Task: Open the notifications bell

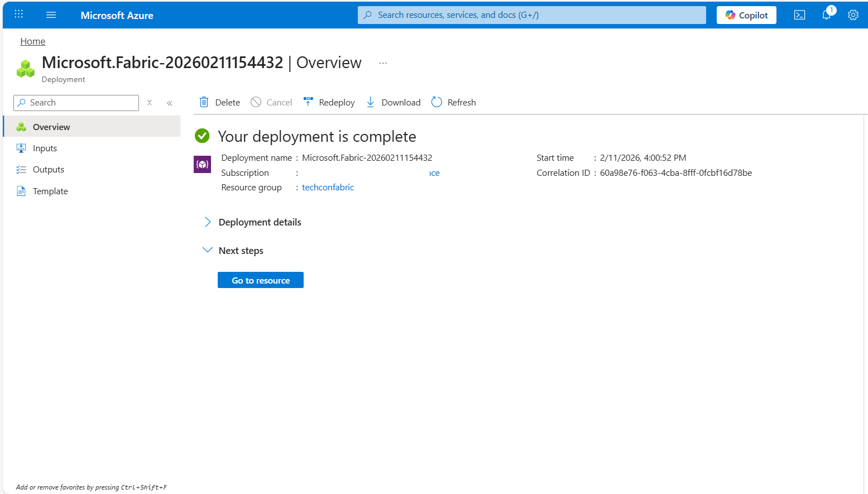Action: (826, 15)
